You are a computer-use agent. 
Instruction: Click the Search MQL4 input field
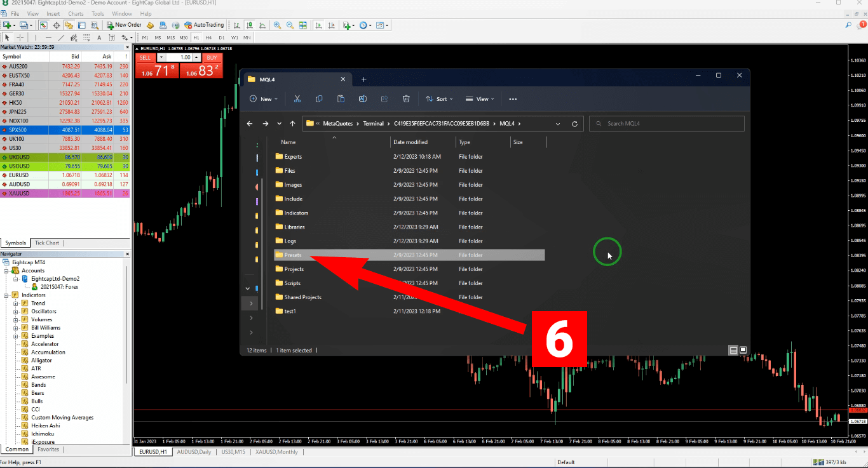click(x=667, y=124)
